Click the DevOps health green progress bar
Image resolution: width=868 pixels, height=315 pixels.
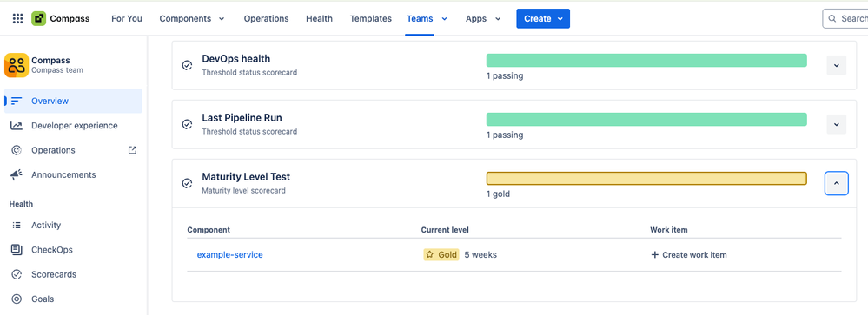(x=646, y=60)
